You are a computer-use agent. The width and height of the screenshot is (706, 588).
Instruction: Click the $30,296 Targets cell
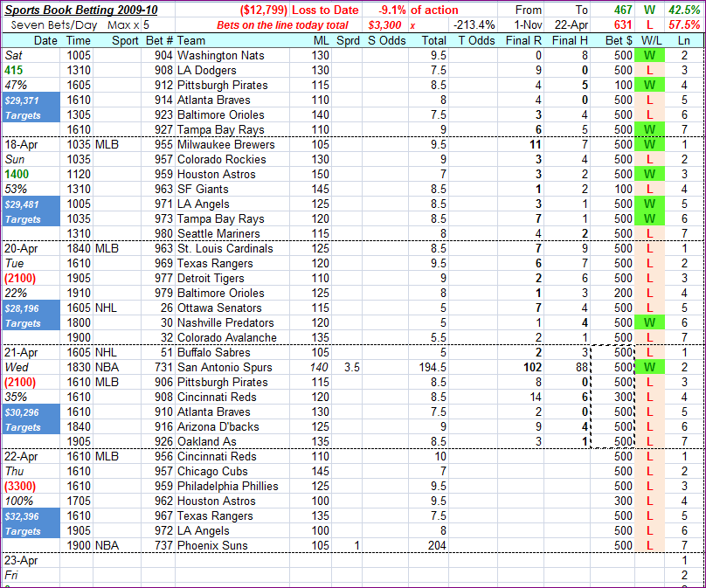pos(31,419)
